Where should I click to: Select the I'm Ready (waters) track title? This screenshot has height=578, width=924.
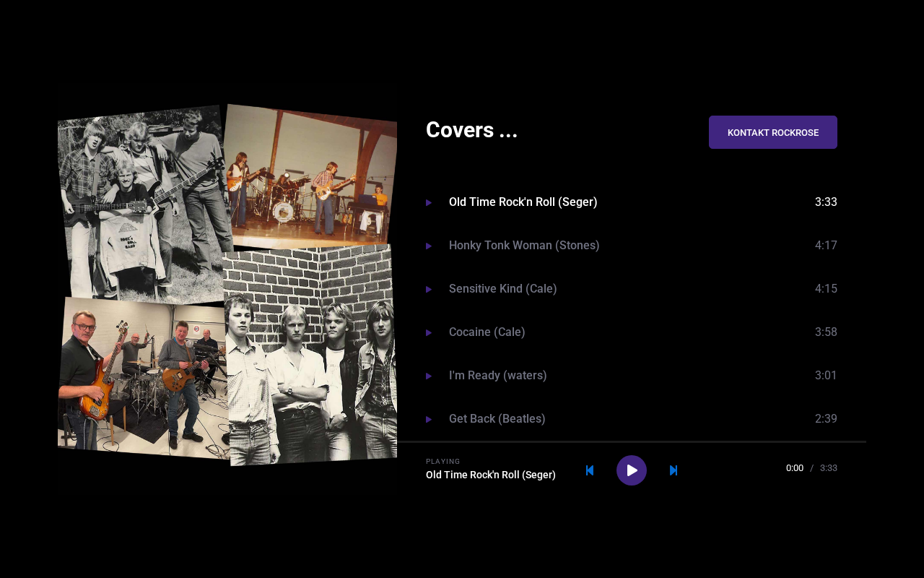(498, 376)
